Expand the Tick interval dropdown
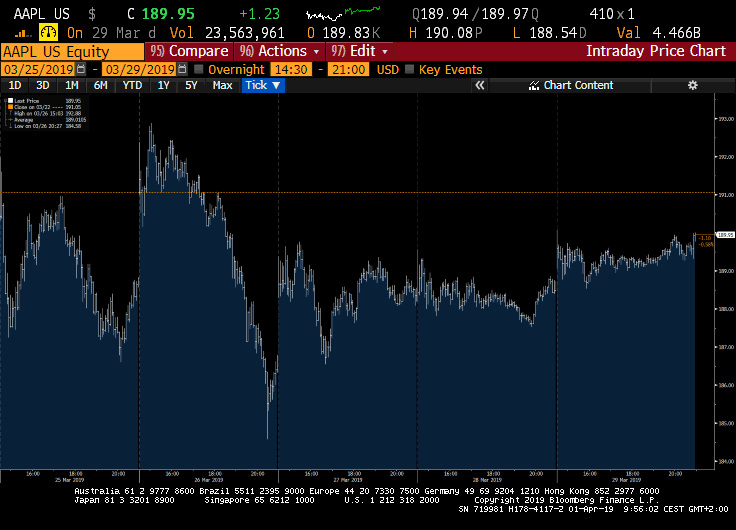This screenshot has height=530, width=736. tap(263, 85)
